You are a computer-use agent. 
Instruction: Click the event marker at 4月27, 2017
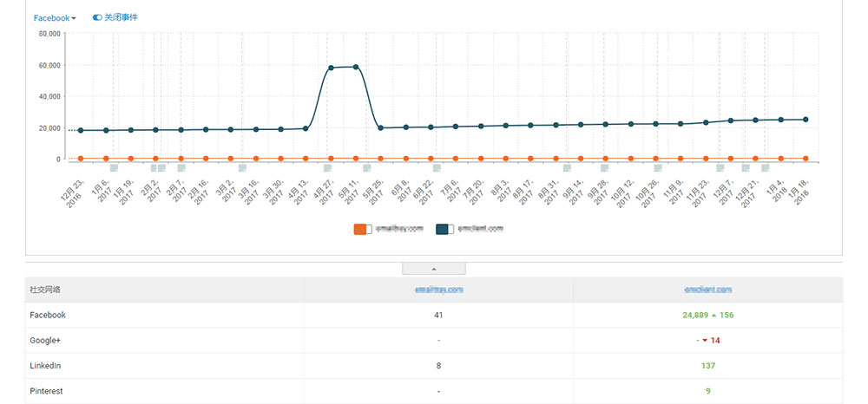[328, 168]
